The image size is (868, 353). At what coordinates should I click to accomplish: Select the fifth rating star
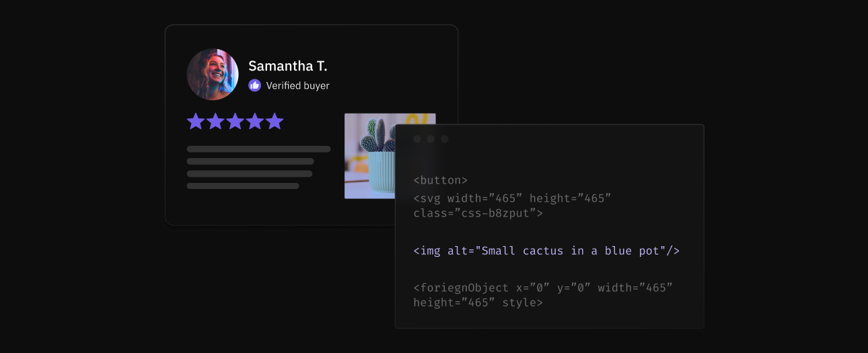point(275,122)
